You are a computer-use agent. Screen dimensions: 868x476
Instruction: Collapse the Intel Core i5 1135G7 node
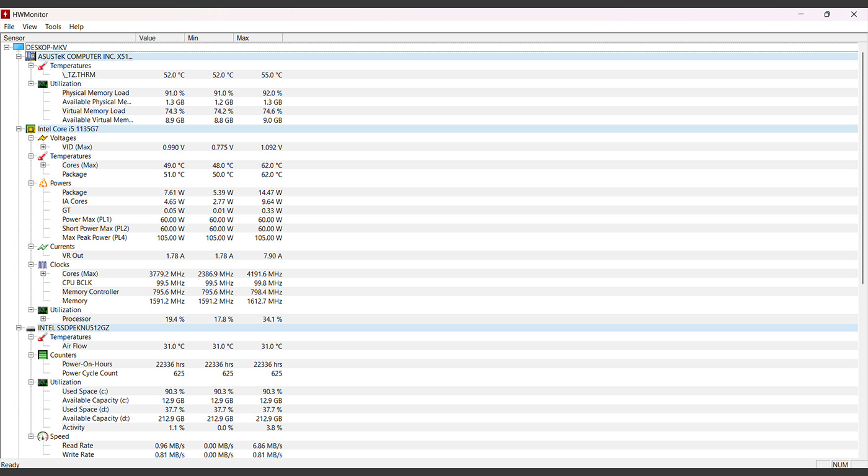pos(19,129)
